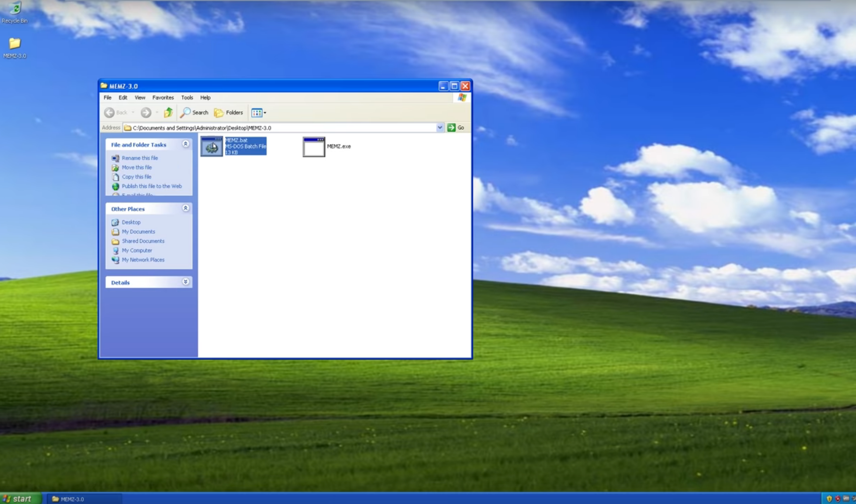This screenshot has width=856, height=504.
Task: Open the Help menu
Action: (205, 98)
